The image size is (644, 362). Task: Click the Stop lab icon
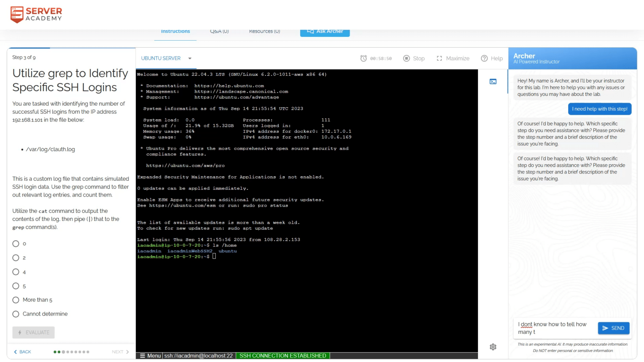(x=406, y=58)
